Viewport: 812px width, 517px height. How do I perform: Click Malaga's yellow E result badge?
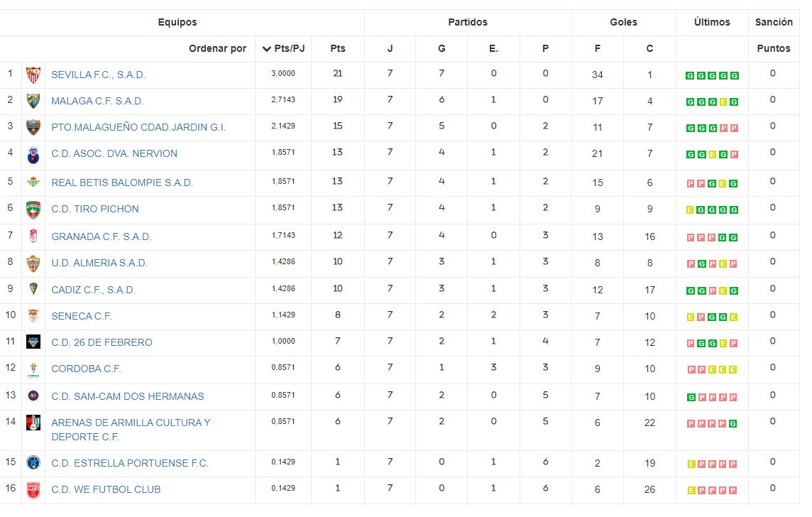pyautogui.click(x=723, y=102)
